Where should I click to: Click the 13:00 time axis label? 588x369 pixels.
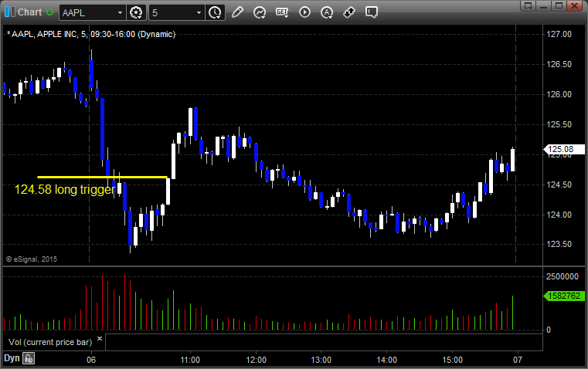click(x=321, y=360)
